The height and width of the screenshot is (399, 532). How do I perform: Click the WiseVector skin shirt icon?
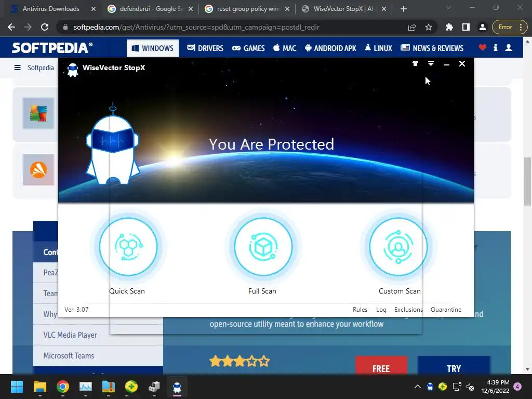pos(415,63)
